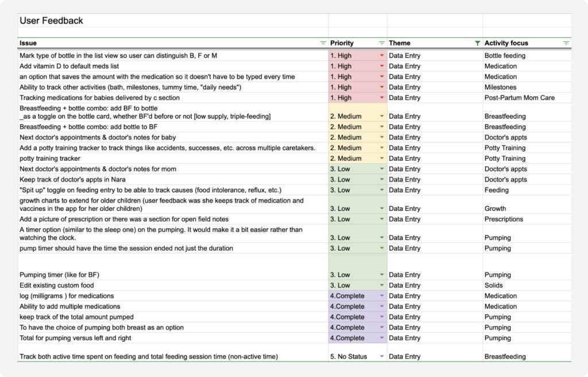Viewport: 588px width, 377px height.
Task: Select 'keep track of the total amount pumped' cell
Action: [x=173, y=317]
